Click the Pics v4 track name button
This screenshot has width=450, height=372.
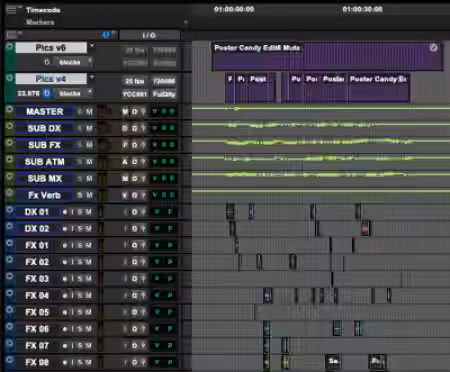pos(51,79)
